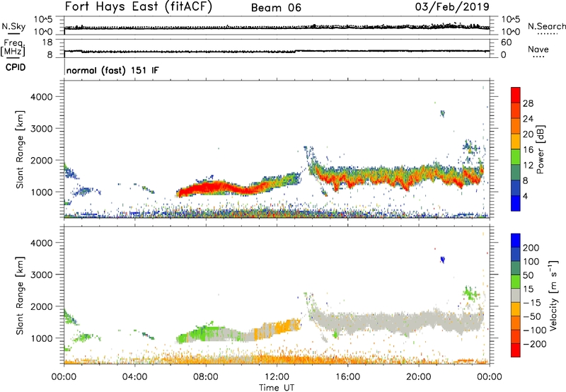
Task: Select the Freq. [MHz] axis label
Action: 13,47
